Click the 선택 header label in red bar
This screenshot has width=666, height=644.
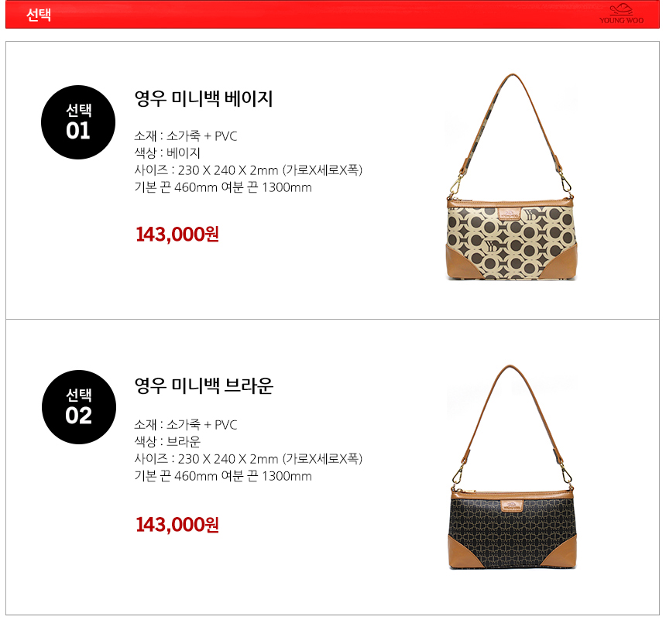[39, 15]
